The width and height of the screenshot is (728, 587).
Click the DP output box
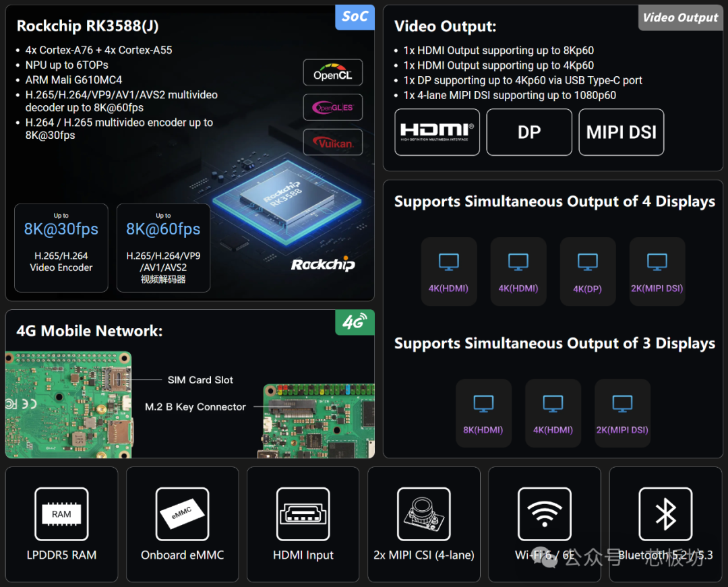pyautogui.click(x=529, y=132)
